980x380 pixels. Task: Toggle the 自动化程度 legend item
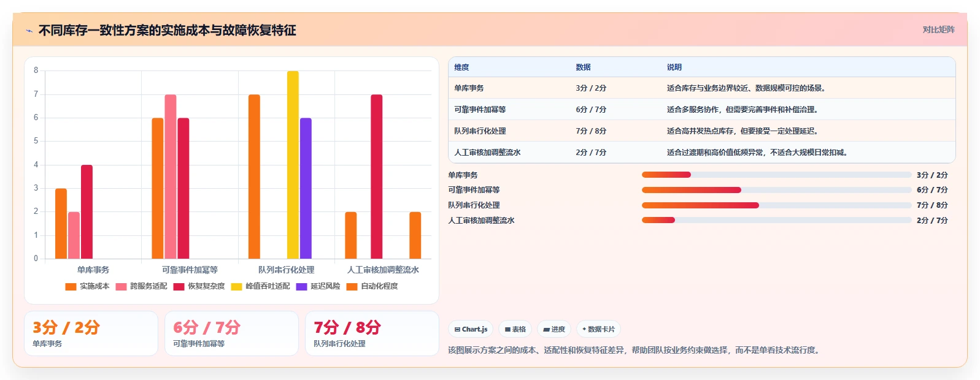pos(372,286)
